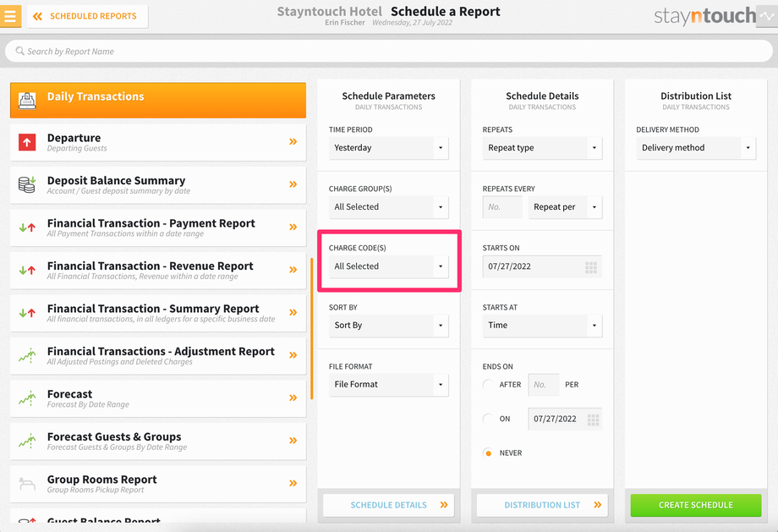The width and height of the screenshot is (778, 532).
Task: Open the Charge Code(s) dropdown
Action: click(388, 266)
